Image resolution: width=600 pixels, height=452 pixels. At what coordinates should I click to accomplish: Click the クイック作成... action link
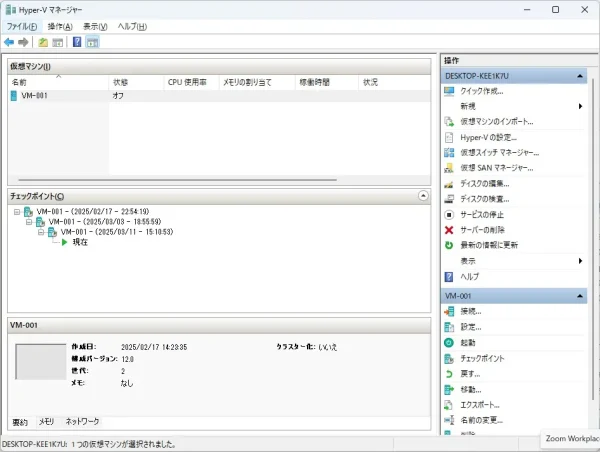pyautogui.click(x=482, y=91)
